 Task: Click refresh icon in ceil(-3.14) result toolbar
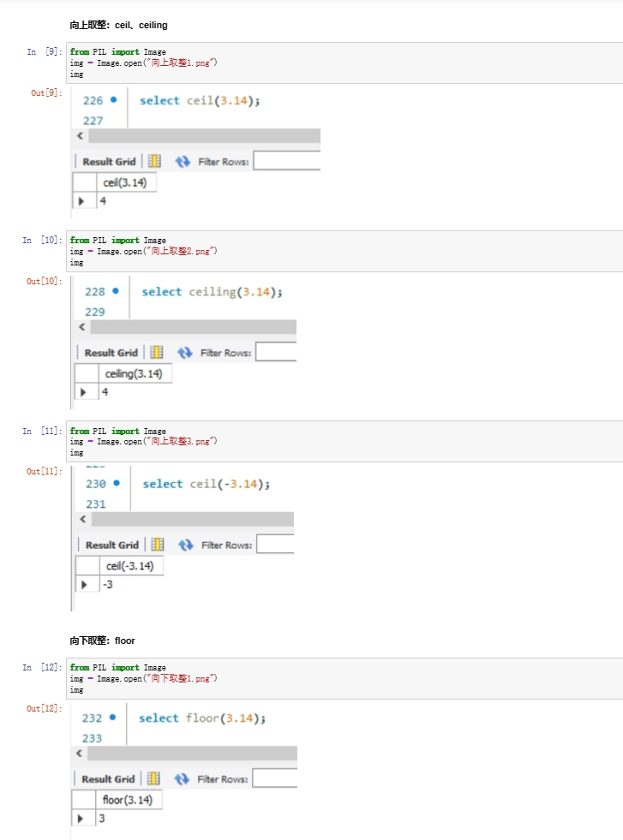(x=185, y=545)
